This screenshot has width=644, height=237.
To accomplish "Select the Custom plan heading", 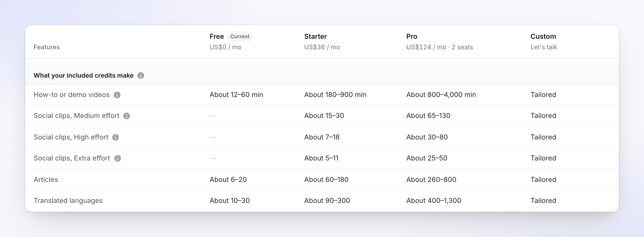I will [x=543, y=36].
